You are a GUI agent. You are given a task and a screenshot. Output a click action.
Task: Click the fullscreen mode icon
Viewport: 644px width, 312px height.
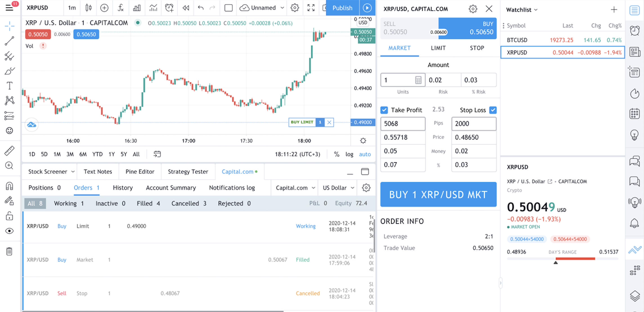pos(311,8)
